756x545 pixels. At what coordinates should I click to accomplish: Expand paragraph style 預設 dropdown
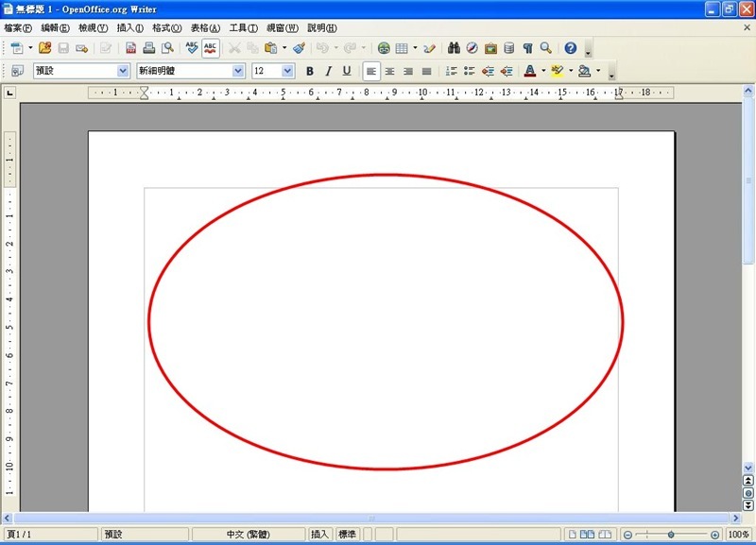(123, 71)
